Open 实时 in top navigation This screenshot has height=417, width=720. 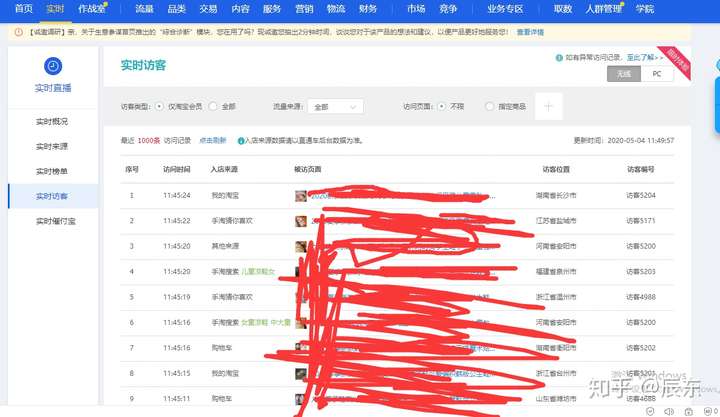[x=55, y=9]
